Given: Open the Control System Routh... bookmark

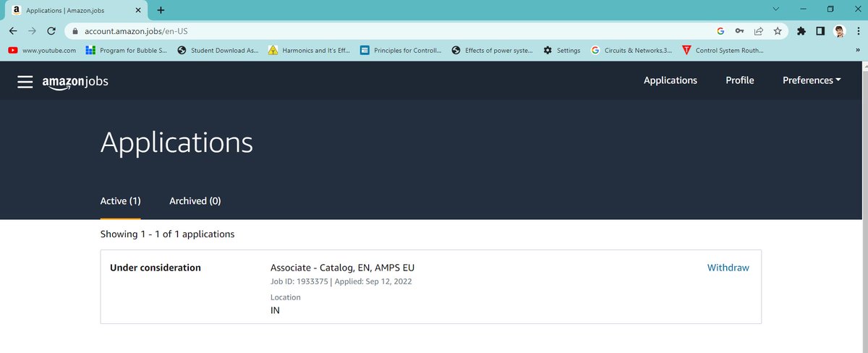Looking at the screenshot, I should [723, 51].
